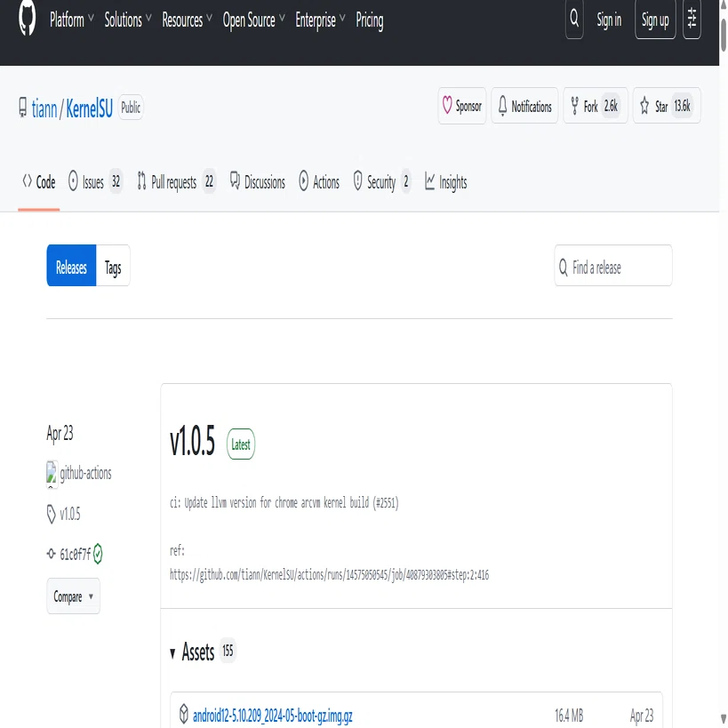Switch to the Pull requests tab
Image resolution: width=728 pixels, height=728 pixels.
tap(176, 182)
